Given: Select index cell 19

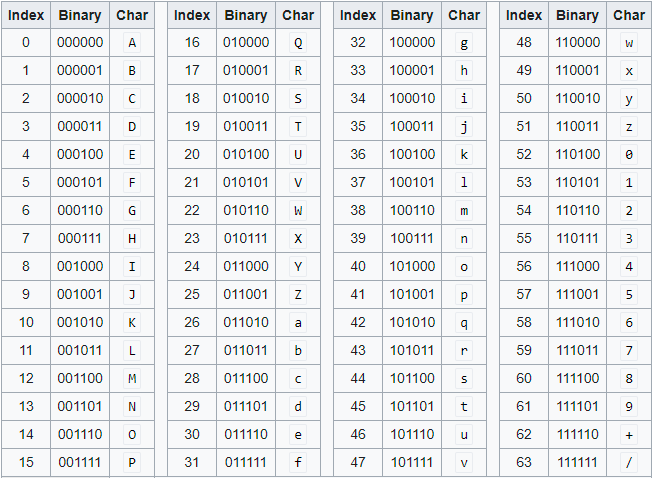Looking at the screenshot, I should point(192,126).
